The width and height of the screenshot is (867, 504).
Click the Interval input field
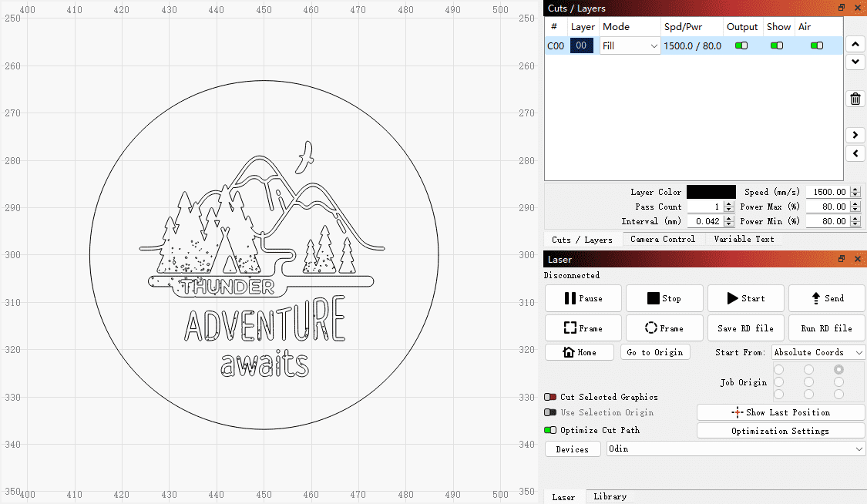click(x=705, y=221)
